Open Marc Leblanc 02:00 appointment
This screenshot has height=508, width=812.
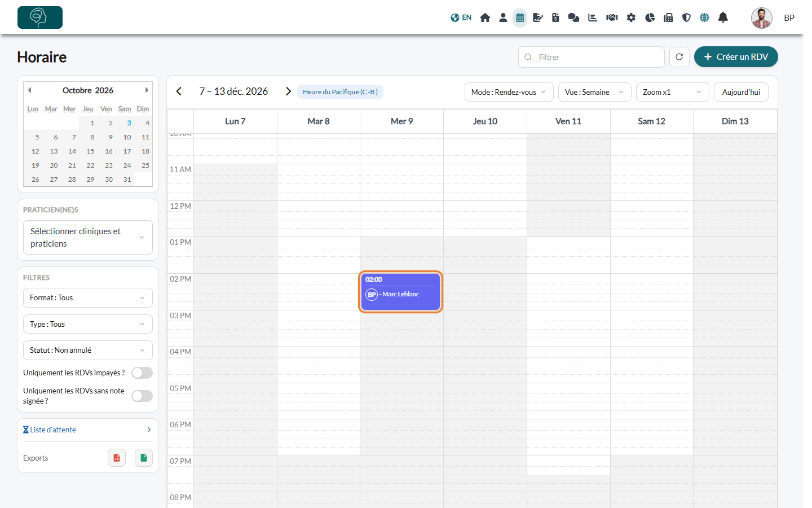click(x=401, y=292)
